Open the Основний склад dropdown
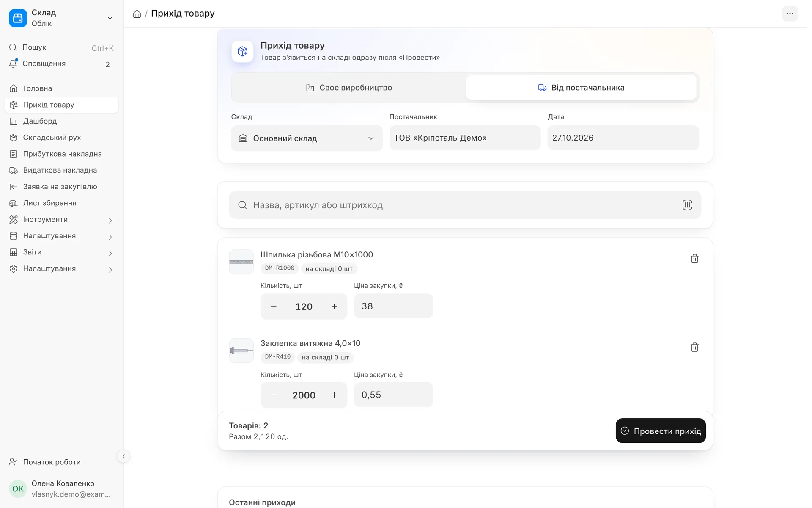 tap(307, 138)
